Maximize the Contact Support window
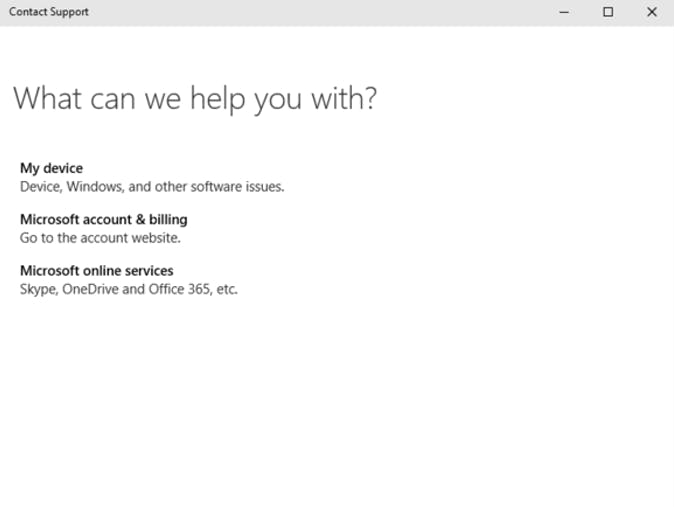The height and width of the screenshot is (507, 674). point(608,12)
